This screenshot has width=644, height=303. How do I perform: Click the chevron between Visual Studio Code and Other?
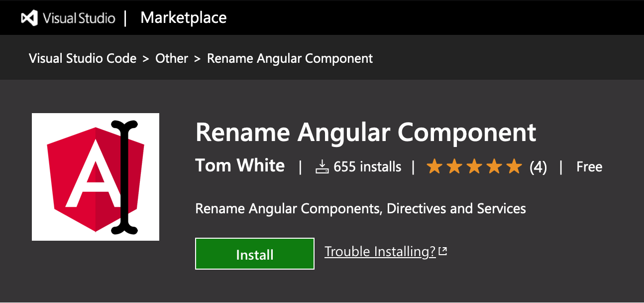(x=146, y=58)
